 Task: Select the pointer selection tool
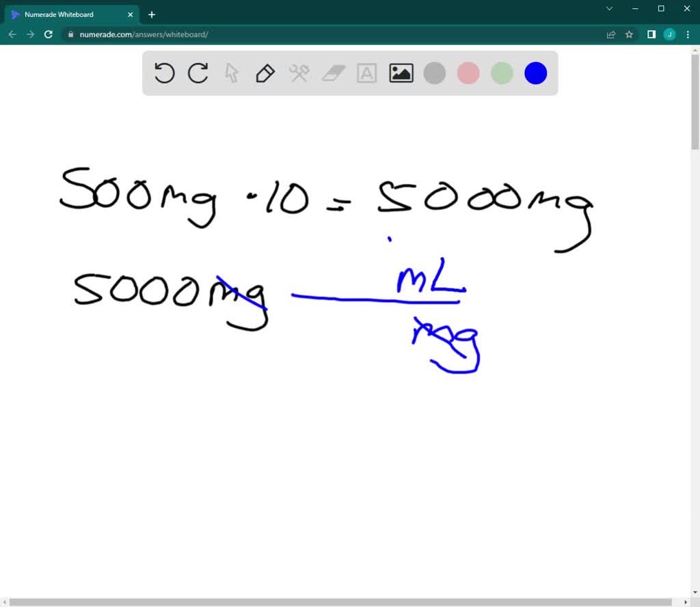click(x=231, y=73)
